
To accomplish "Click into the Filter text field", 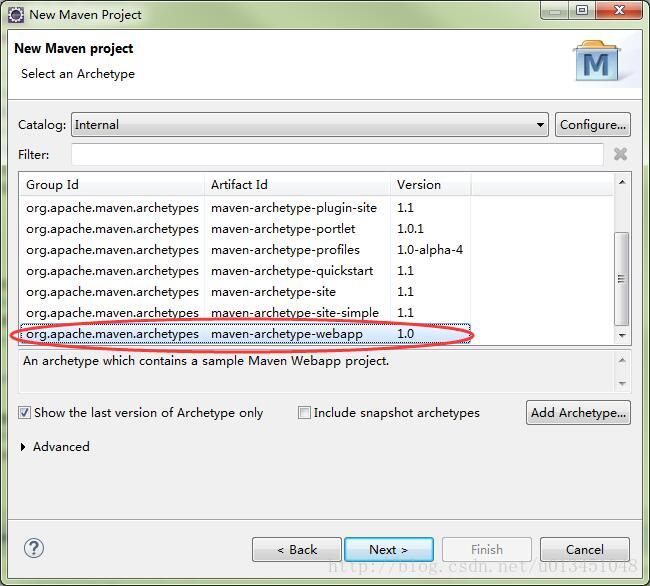I will pyautogui.click(x=337, y=155).
